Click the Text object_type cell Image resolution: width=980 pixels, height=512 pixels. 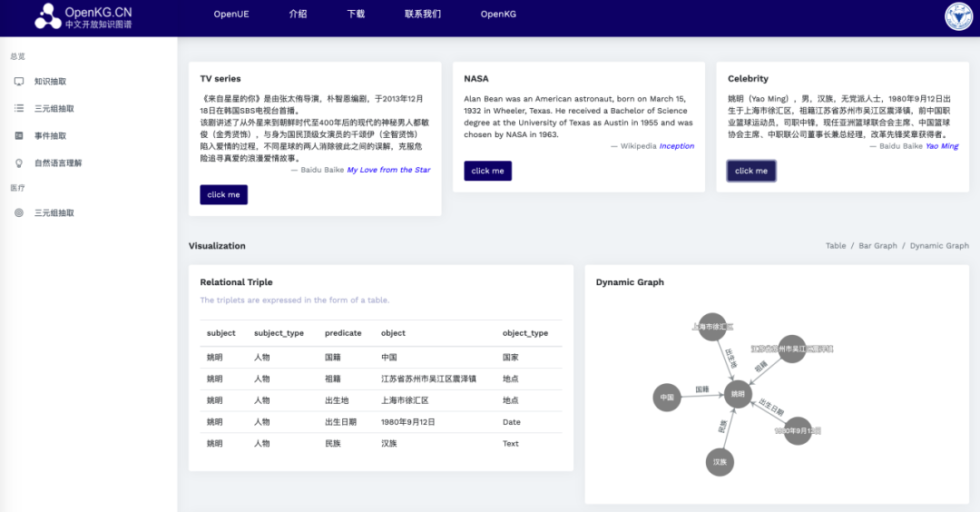pos(511,444)
